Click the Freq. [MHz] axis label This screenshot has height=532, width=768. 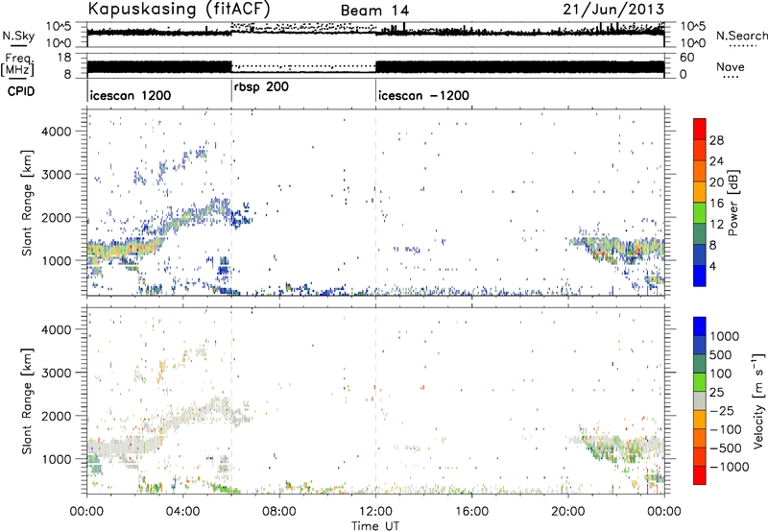click(x=17, y=64)
